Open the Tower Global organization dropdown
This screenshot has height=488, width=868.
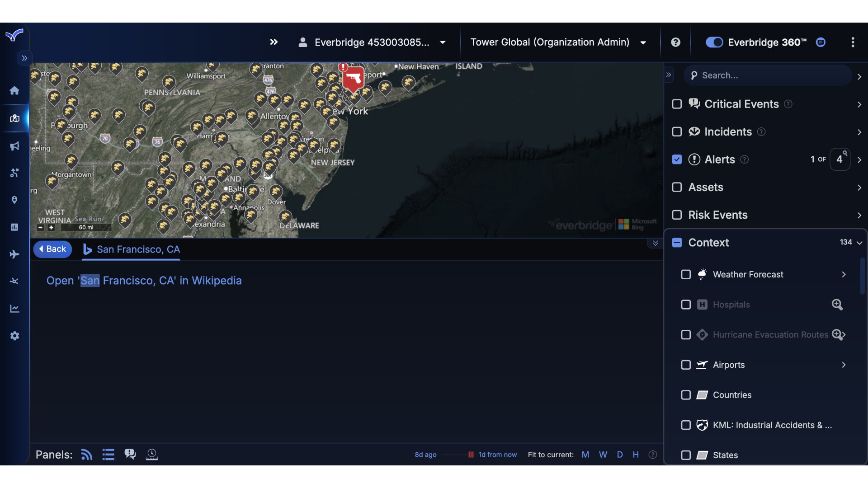[642, 42]
